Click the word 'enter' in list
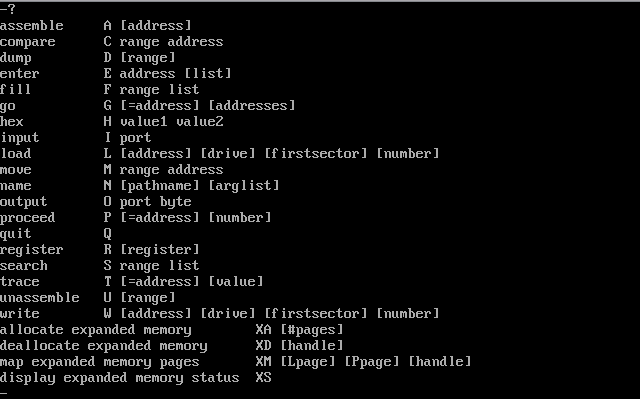The image size is (640, 399). point(20,74)
